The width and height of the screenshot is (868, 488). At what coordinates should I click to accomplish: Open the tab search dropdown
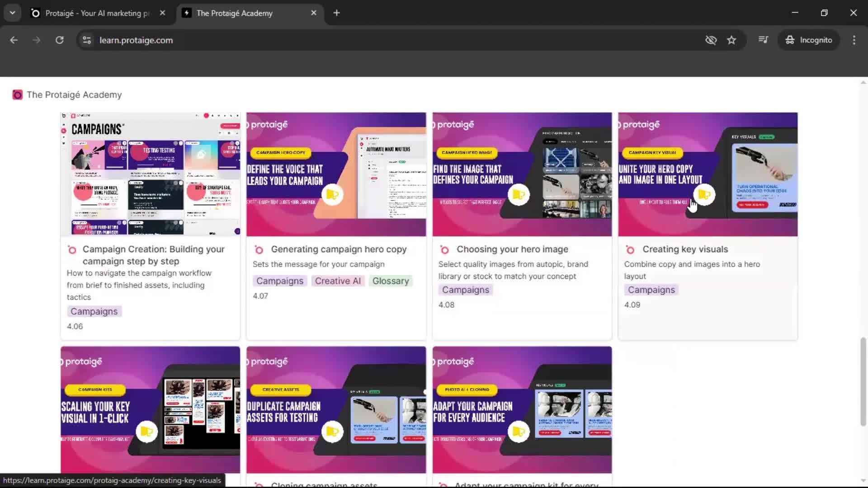pyautogui.click(x=12, y=13)
